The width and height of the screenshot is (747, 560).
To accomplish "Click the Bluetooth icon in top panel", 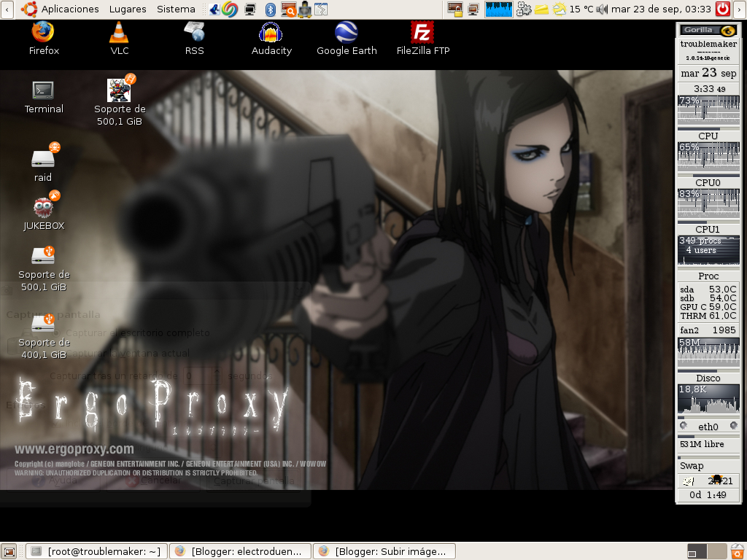I will pyautogui.click(x=270, y=9).
